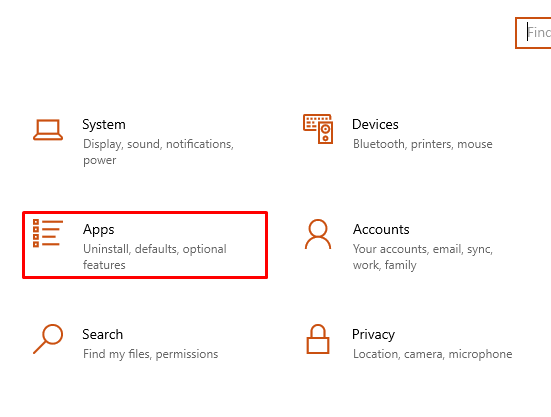
Task: Click the highlighted Apps tile
Action: 145,245
